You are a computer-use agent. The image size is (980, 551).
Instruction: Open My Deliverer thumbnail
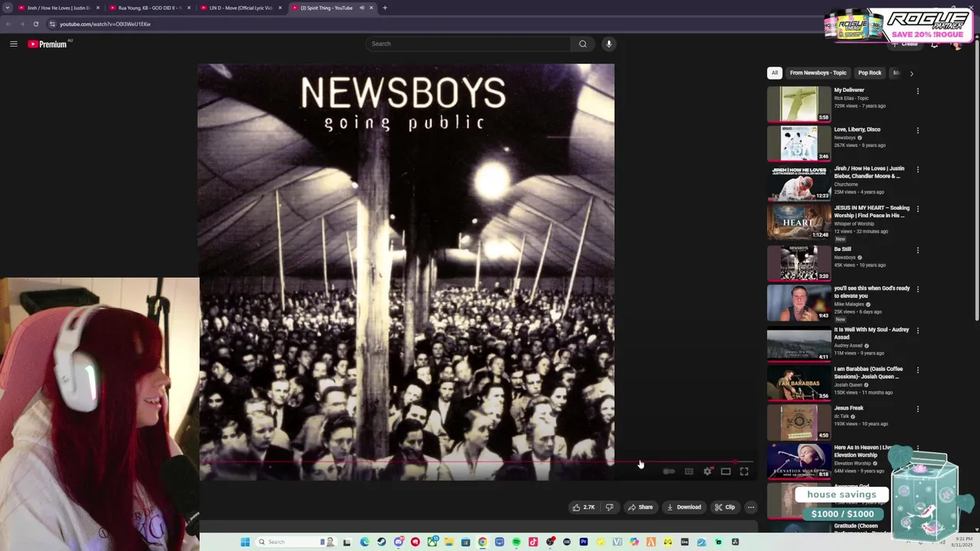tap(799, 104)
